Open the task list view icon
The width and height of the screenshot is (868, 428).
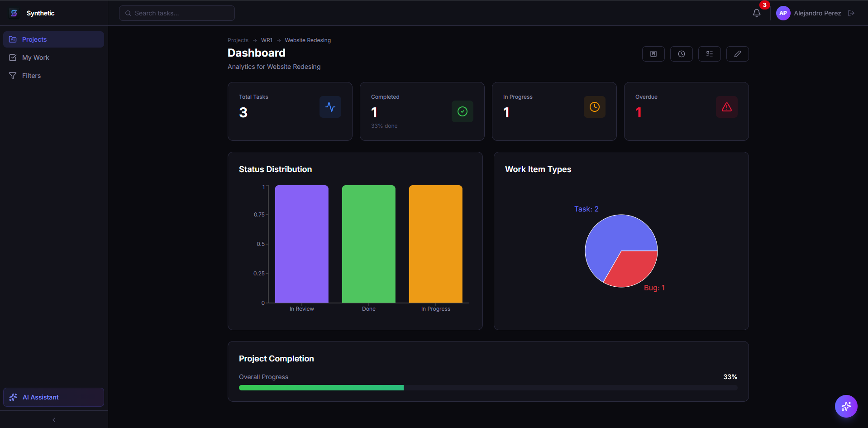709,53
